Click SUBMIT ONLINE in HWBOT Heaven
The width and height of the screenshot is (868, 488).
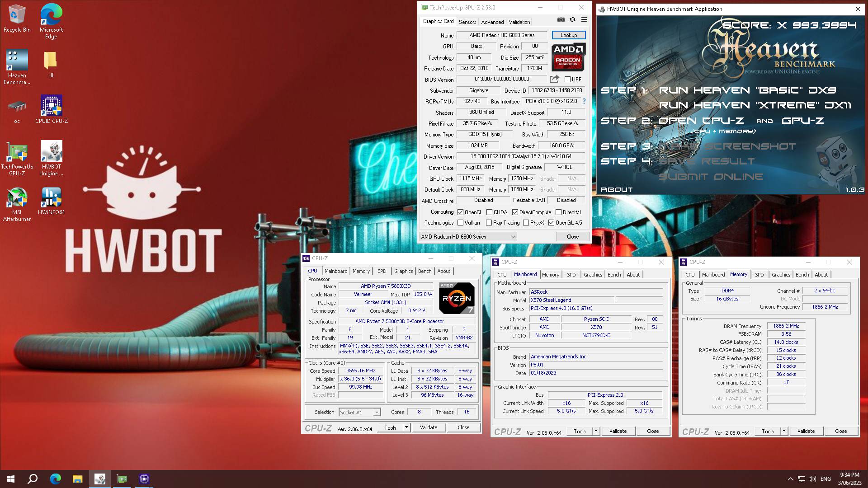click(711, 177)
